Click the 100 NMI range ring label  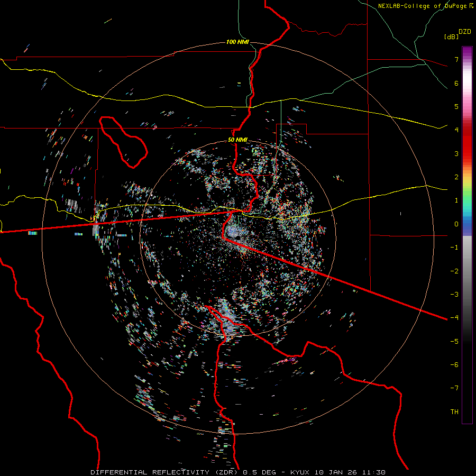[x=237, y=42]
